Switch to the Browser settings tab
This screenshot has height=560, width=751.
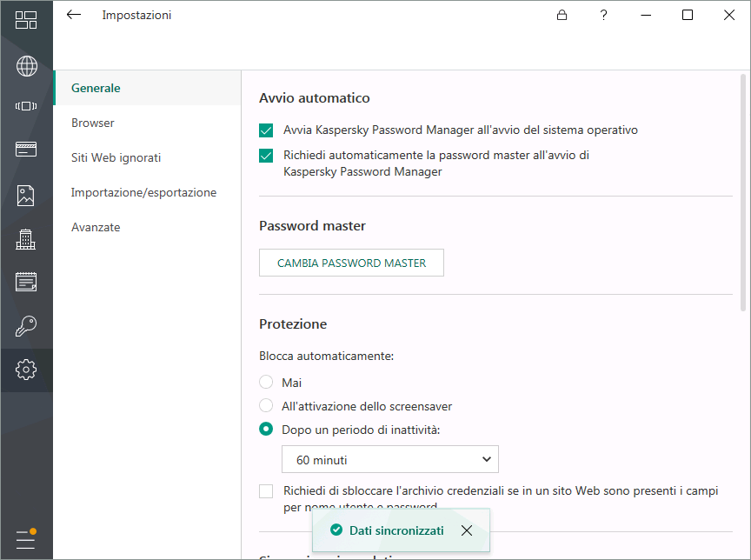click(93, 123)
